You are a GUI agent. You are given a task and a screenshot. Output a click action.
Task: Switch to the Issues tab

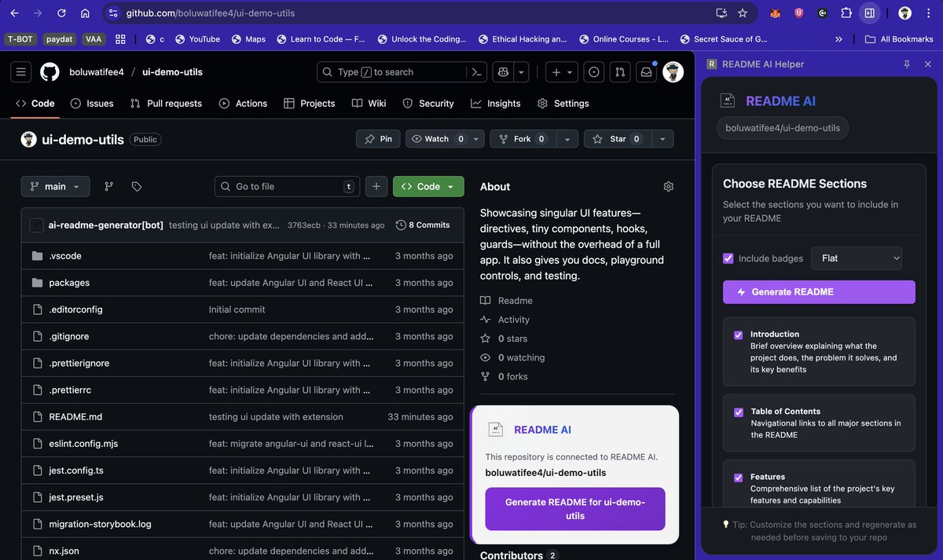(x=92, y=103)
